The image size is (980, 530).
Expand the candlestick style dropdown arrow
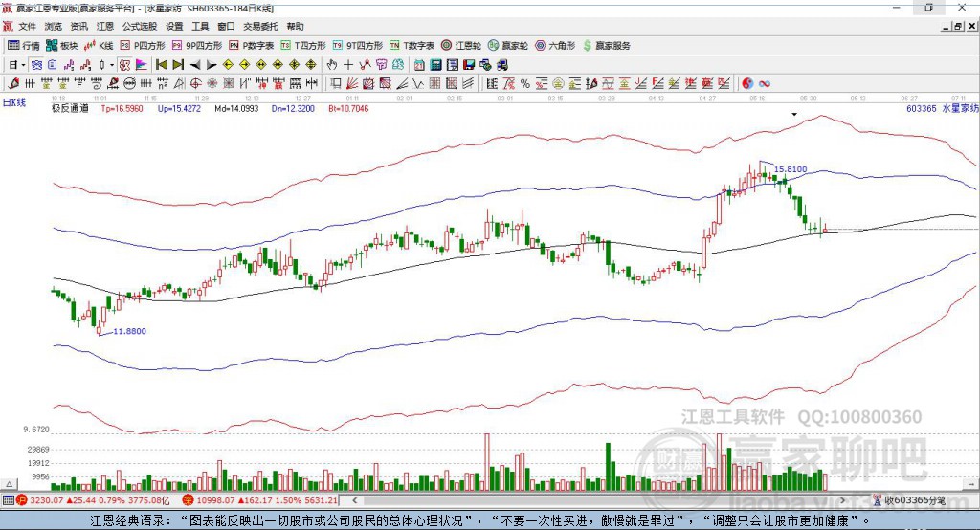click(112, 64)
